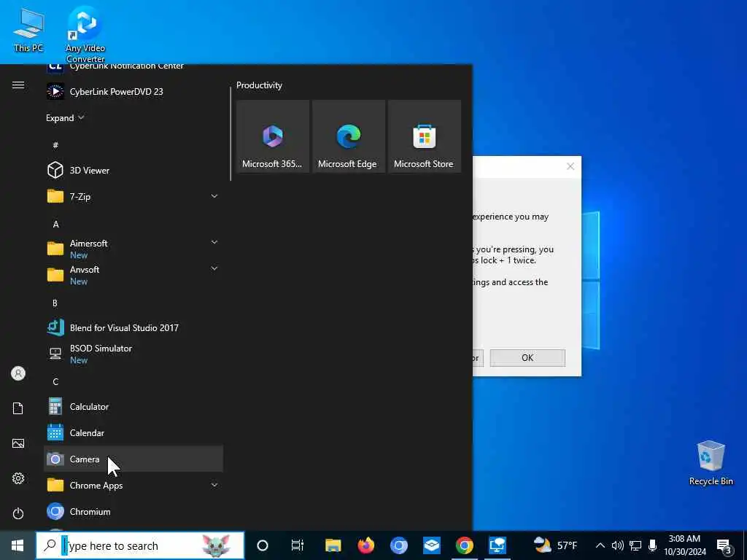The height and width of the screenshot is (560, 747).
Task: Launch Firefox from the taskbar
Action: pos(366,545)
